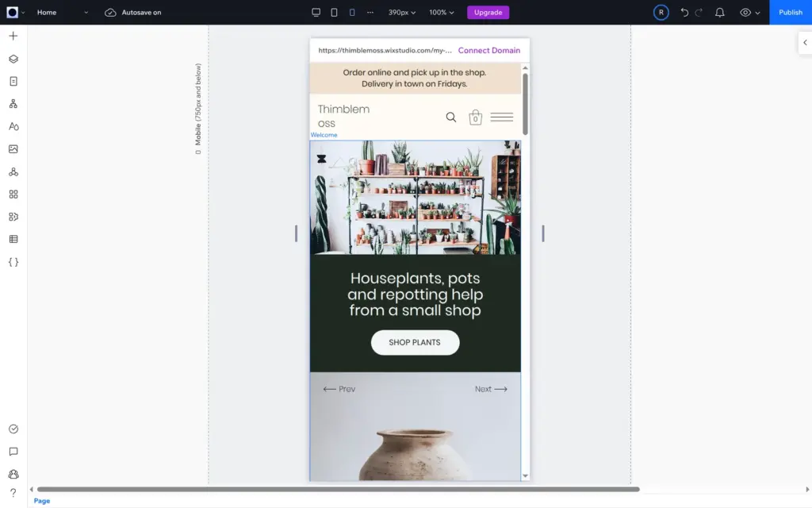This screenshot has height=508, width=812.
Task: Click the preview scroll up arrow
Action: coord(525,68)
